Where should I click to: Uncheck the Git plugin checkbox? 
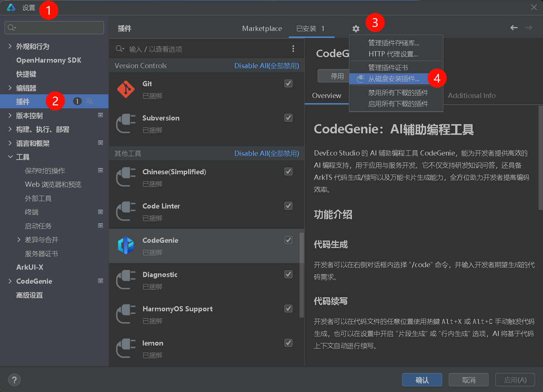[288, 84]
